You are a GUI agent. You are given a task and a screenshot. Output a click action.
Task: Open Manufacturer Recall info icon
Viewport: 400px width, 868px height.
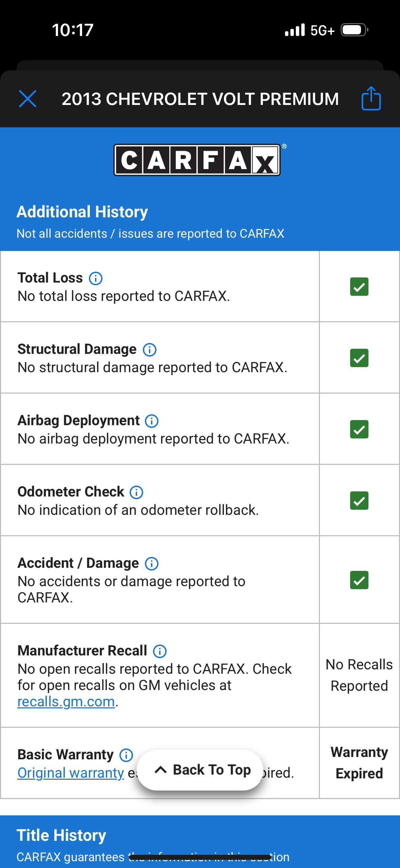pos(160,651)
